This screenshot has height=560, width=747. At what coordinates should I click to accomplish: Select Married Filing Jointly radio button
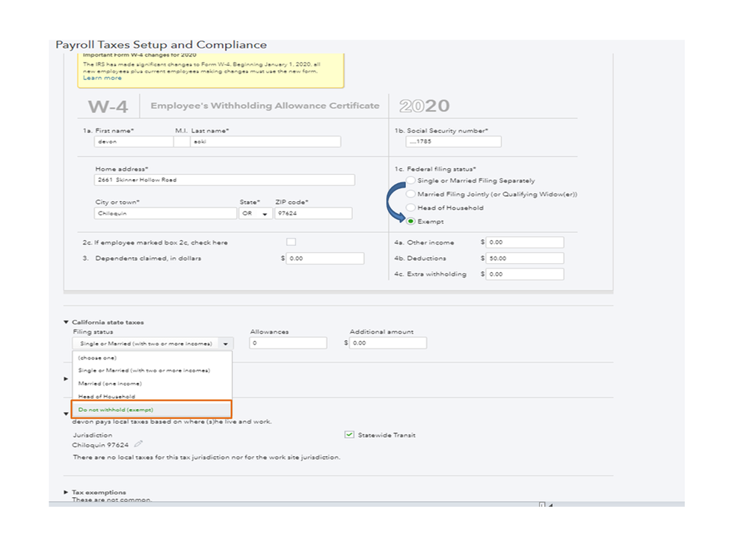point(411,194)
